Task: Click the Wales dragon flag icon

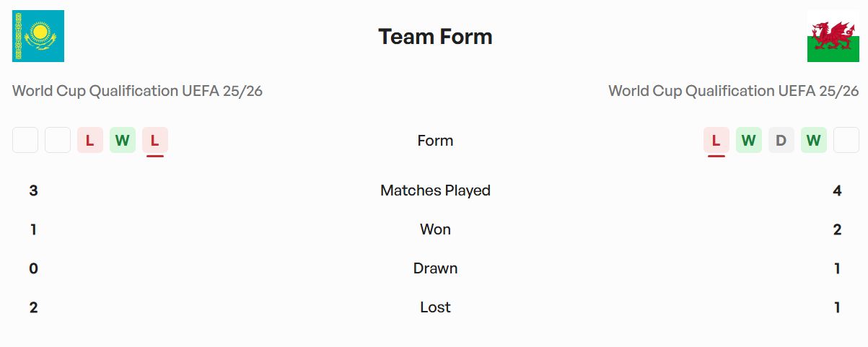Action: (833, 36)
